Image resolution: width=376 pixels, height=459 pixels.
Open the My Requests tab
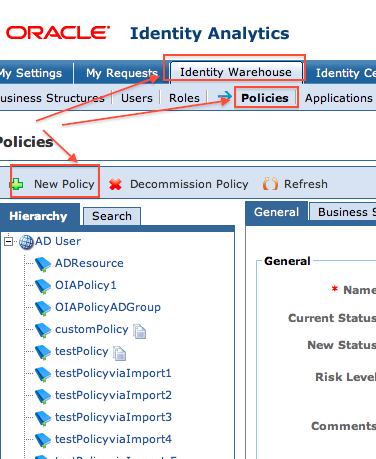(122, 73)
